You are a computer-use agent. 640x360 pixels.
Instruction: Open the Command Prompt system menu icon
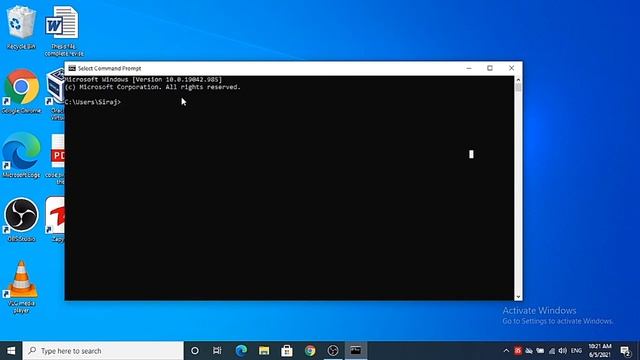[x=72, y=68]
